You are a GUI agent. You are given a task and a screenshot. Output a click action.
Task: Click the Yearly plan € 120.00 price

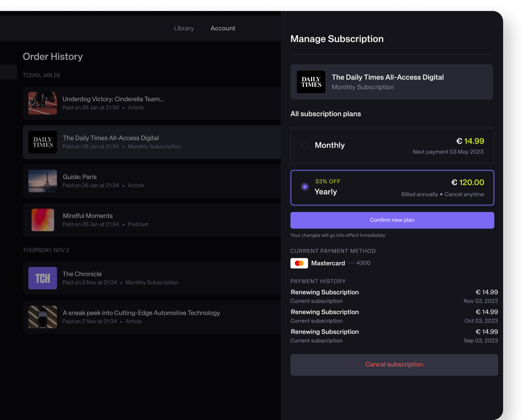point(468,183)
